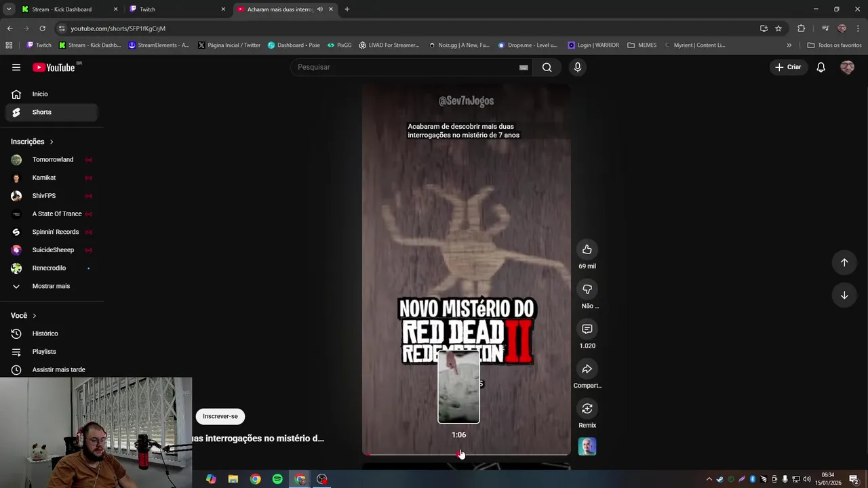This screenshot has width=868, height=488.
Task: Open SuicideSheeep channel
Action: point(51,250)
